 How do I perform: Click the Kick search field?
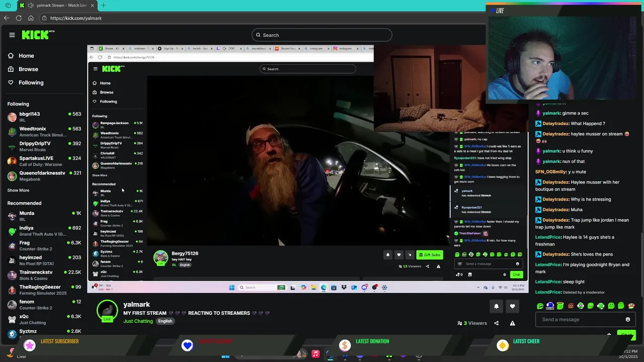322,35
